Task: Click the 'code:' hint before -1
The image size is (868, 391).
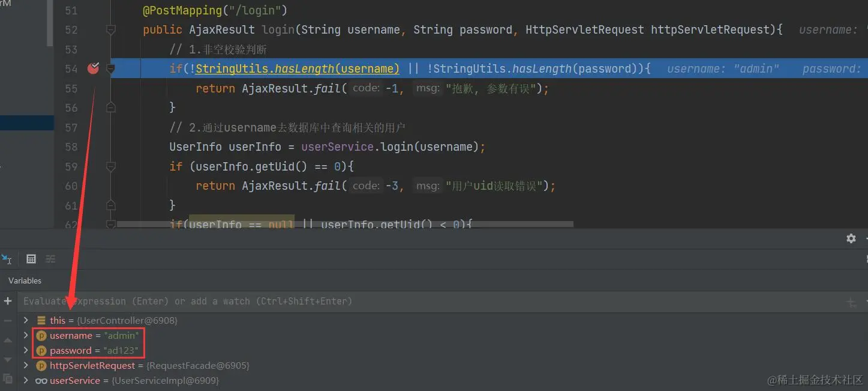Action: [367, 88]
